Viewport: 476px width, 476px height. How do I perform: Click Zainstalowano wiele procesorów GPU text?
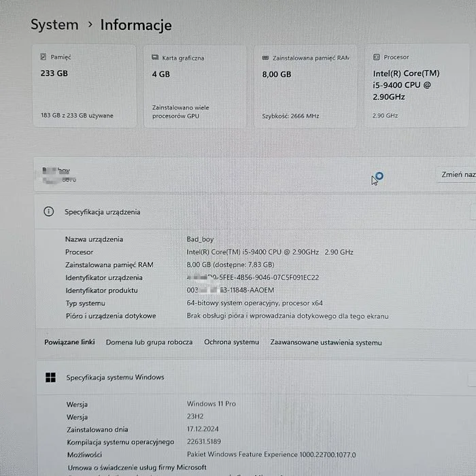click(181, 112)
